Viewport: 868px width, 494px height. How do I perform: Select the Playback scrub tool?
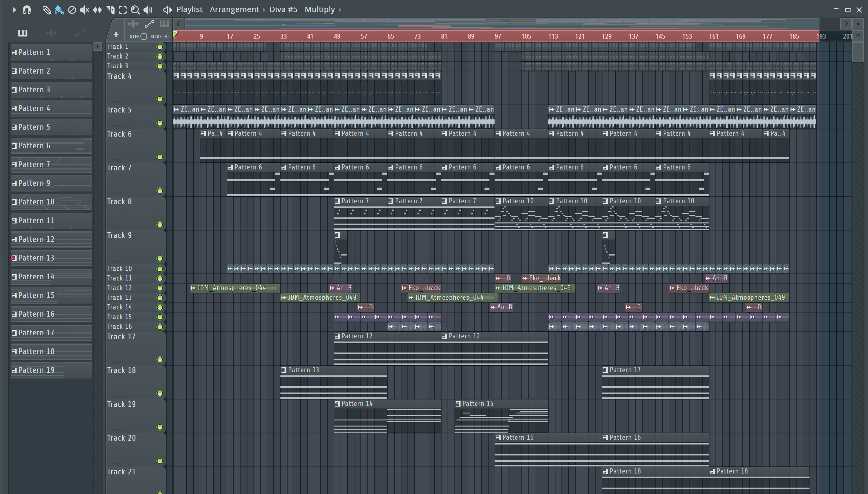pos(148,10)
